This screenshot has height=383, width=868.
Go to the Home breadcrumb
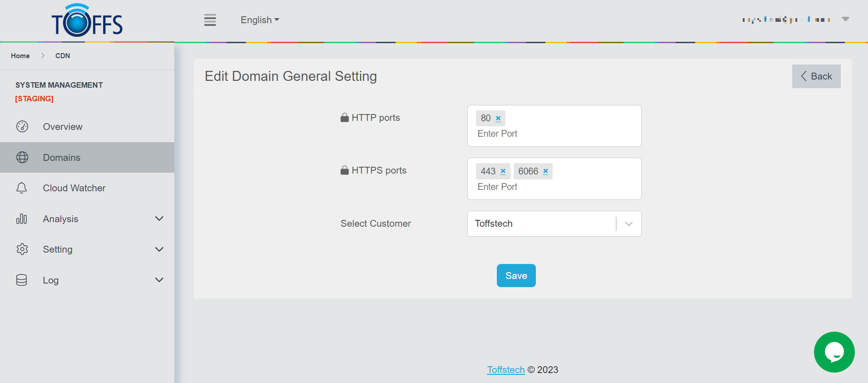20,56
